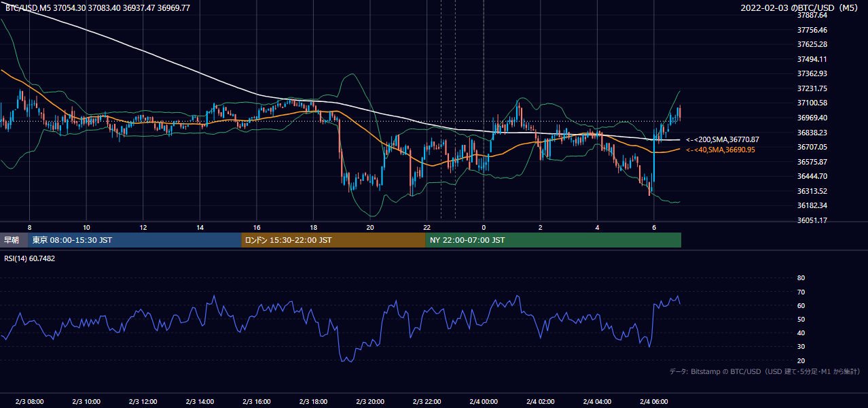Click the price axis value 36707.05
Viewport: 868px width, 408px height.
pyautogui.click(x=812, y=147)
